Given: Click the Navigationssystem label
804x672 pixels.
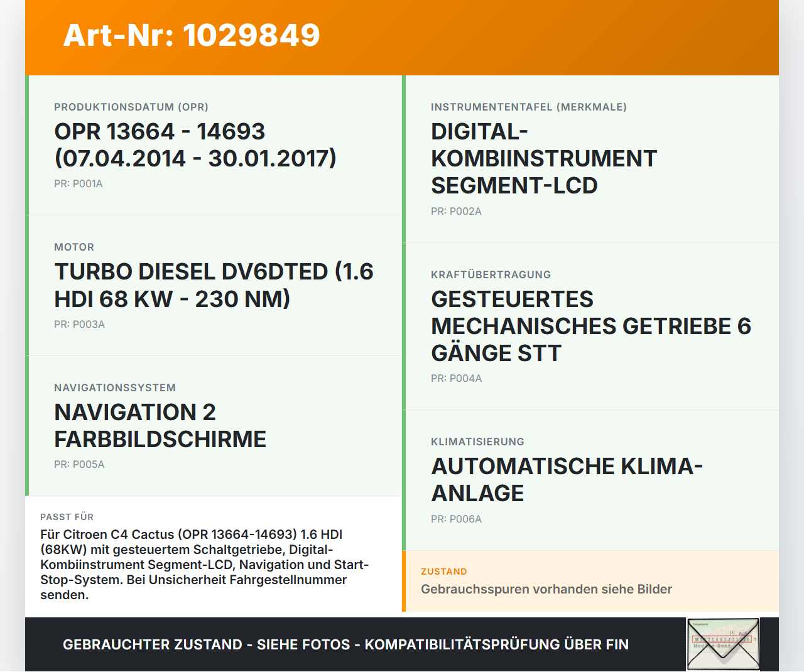Looking at the screenshot, I should (x=115, y=388).
